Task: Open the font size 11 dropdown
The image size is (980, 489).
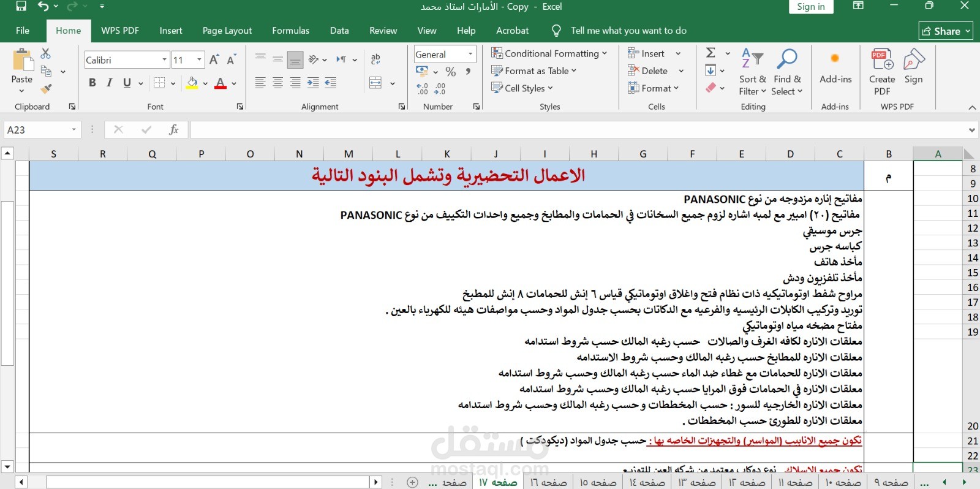Action: click(200, 59)
